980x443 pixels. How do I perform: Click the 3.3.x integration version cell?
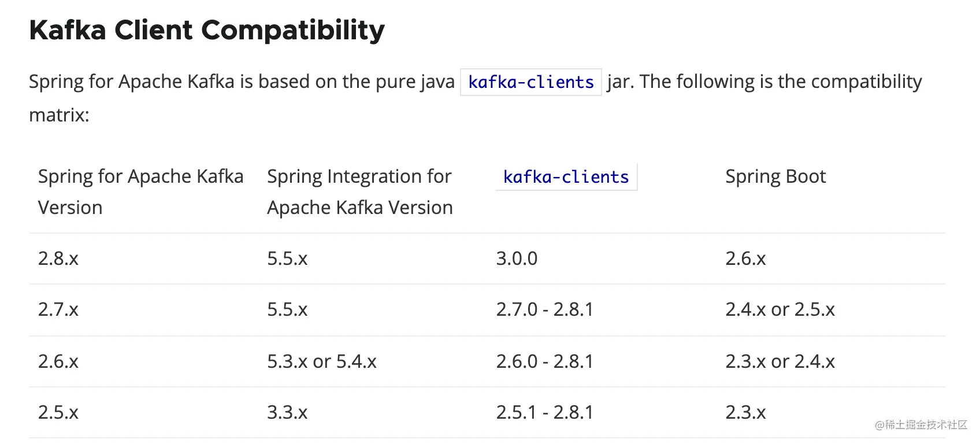pos(287,412)
